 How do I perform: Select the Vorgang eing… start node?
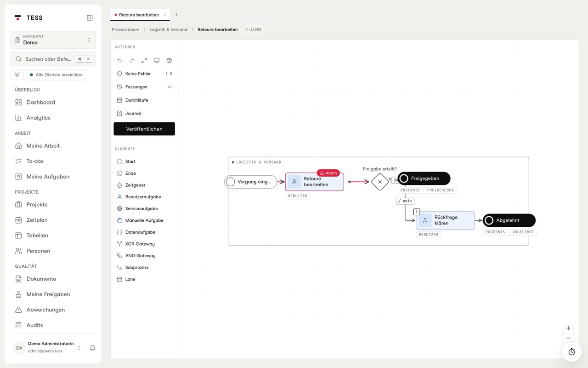(x=250, y=182)
